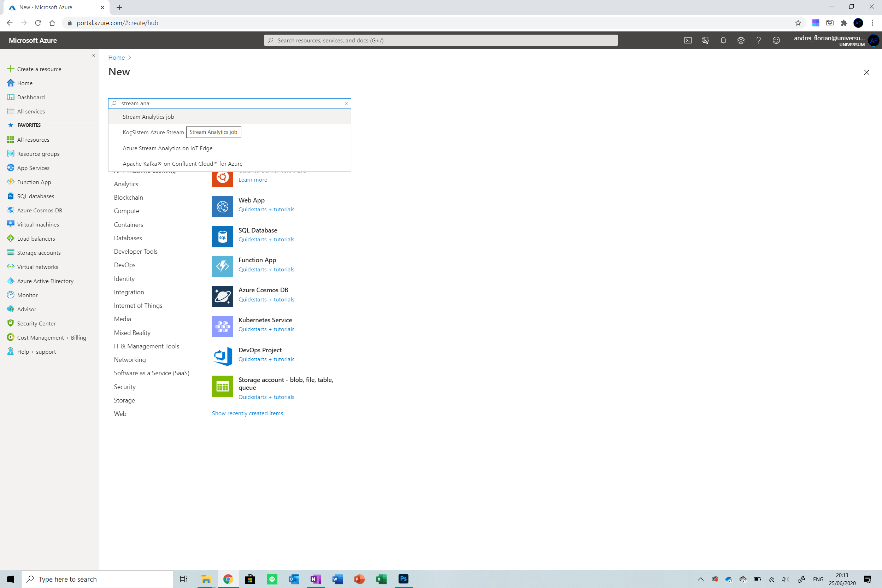This screenshot has width=882, height=588.
Task: Choose Azure Stream Analytics on IoT Edge
Action: [167, 148]
